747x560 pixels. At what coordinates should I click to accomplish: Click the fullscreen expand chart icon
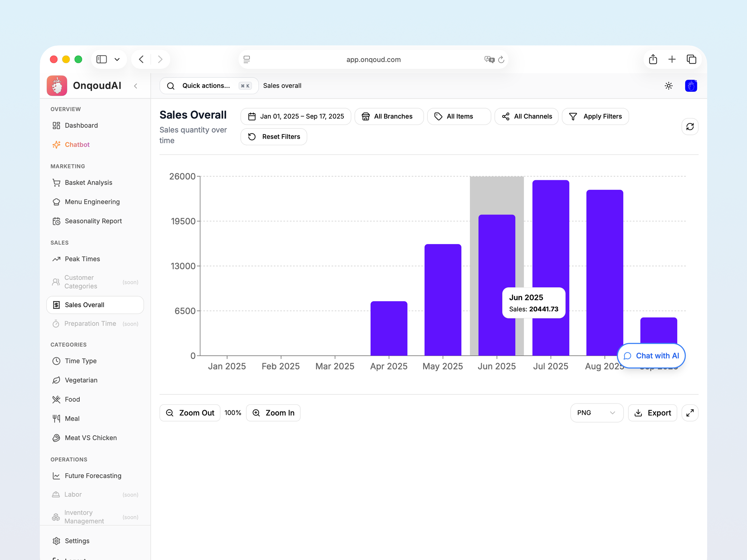tap(690, 413)
